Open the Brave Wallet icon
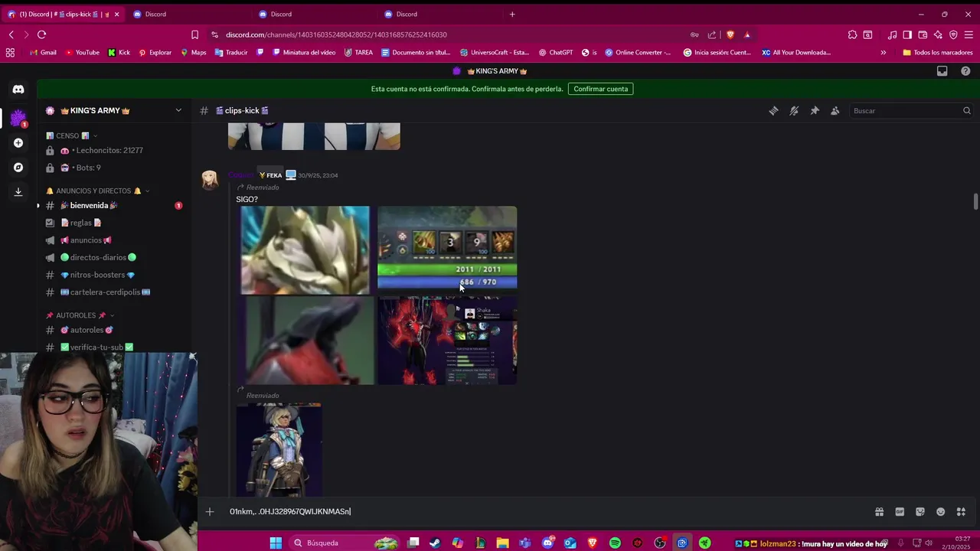 click(x=923, y=34)
